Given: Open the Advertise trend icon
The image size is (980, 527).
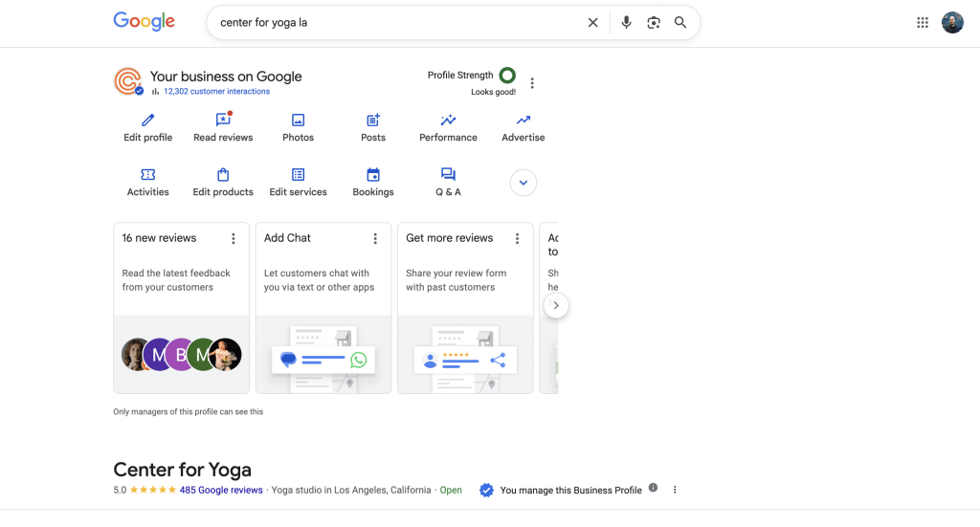Looking at the screenshot, I should [523, 120].
